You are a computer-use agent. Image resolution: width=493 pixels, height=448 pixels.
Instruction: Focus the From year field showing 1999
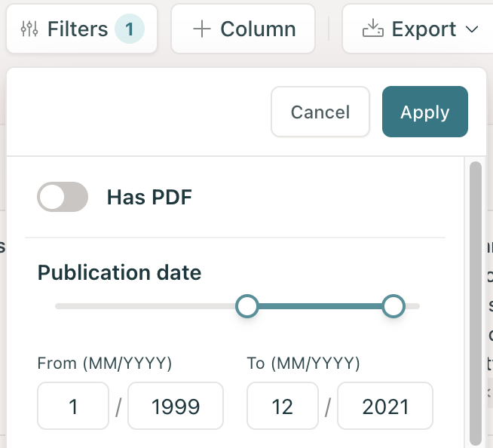click(x=176, y=407)
